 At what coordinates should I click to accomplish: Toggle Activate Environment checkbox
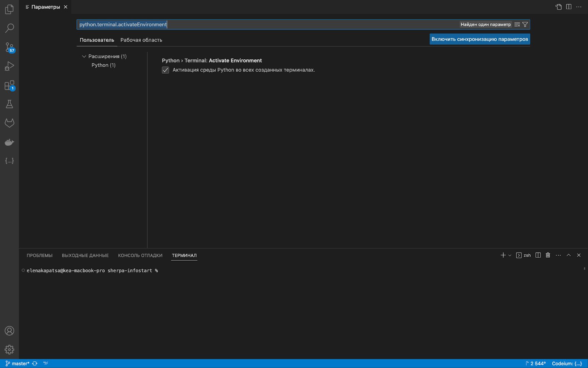click(165, 70)
